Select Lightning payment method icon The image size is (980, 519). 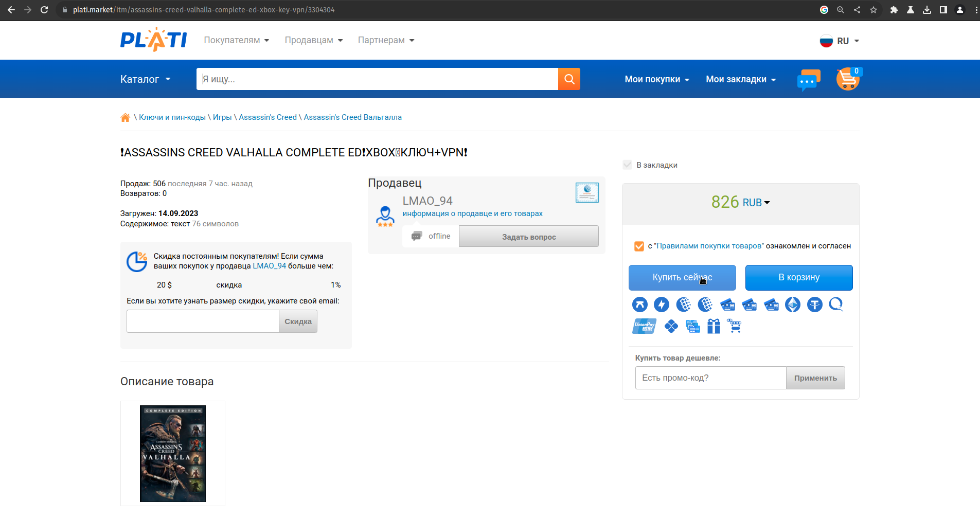point(662,305)
